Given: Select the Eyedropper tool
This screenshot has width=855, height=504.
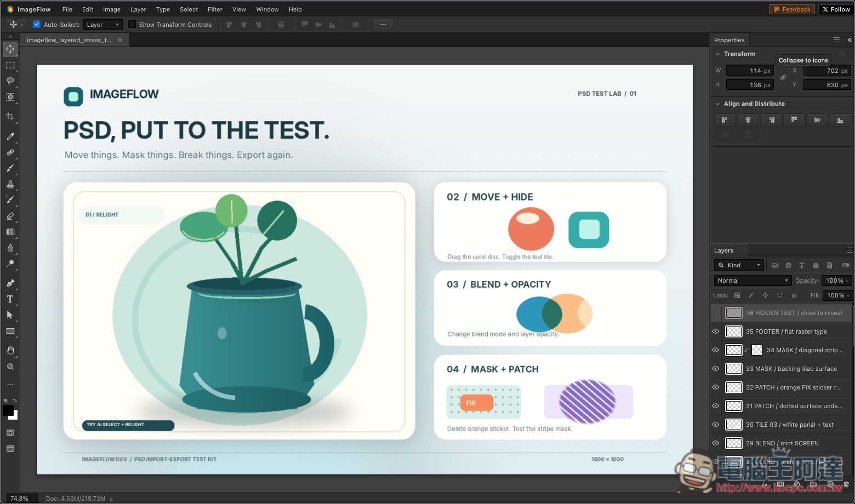Looking at the screenshot, I should click(10, 136).
